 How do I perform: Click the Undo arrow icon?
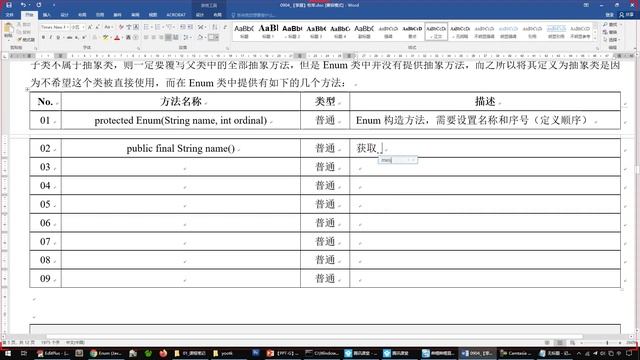(23, 5)
